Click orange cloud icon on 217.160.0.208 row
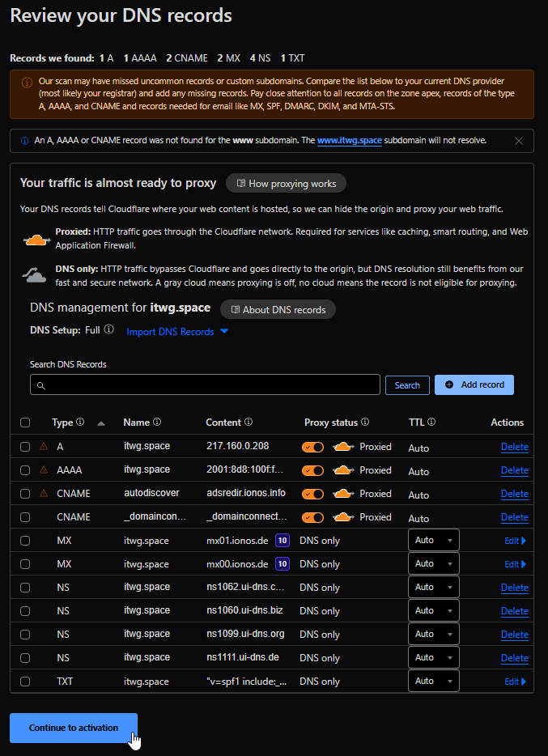This screenshot has width=548, height=756. (x=343, y=447)
